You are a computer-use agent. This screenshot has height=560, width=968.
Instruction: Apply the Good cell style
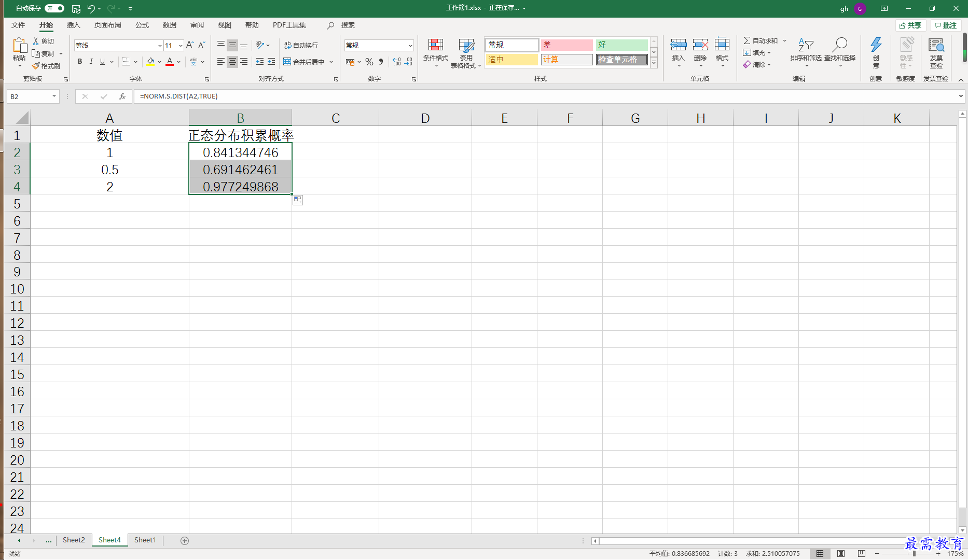pyautogui.click(x=621, y=45)
